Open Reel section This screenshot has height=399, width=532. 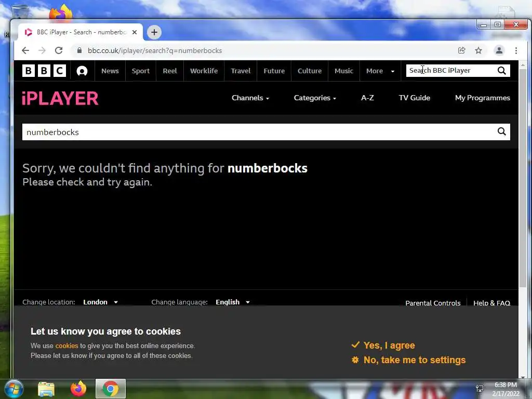click(170, 71)
